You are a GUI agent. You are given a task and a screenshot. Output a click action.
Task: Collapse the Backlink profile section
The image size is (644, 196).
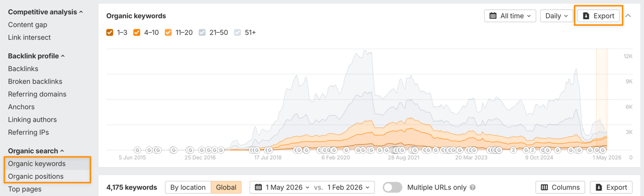36,56
